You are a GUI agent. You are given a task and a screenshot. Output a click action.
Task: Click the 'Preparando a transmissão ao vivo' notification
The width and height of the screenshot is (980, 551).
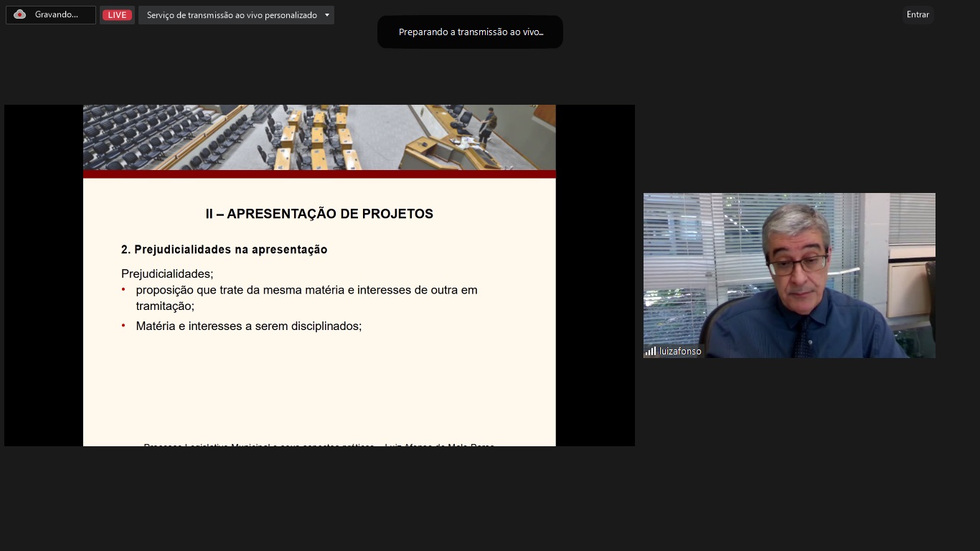pyautogui.click(x=470, y=32)
